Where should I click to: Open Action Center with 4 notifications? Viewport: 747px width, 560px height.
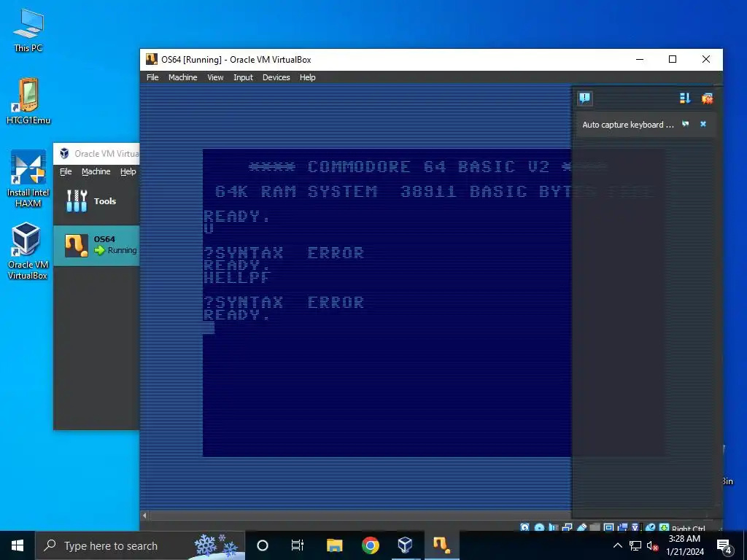(724, 545)
